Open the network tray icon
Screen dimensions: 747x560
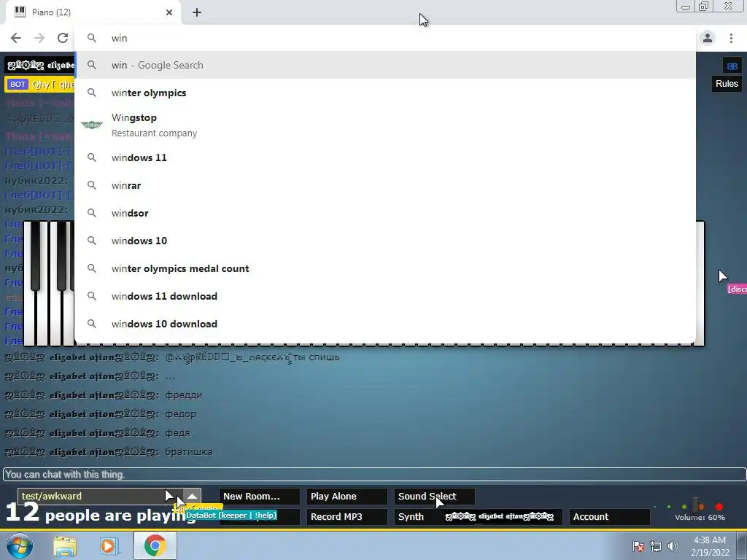[x=656, y=546]
